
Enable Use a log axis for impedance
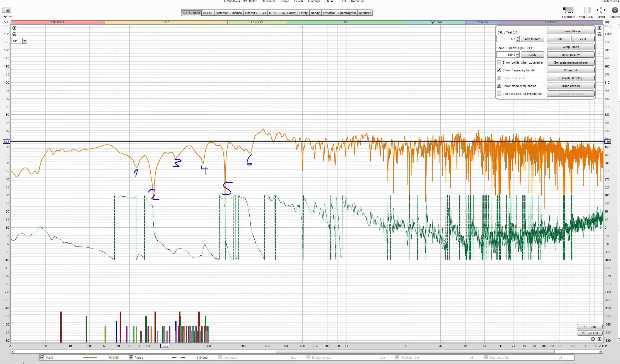(499, 94)
